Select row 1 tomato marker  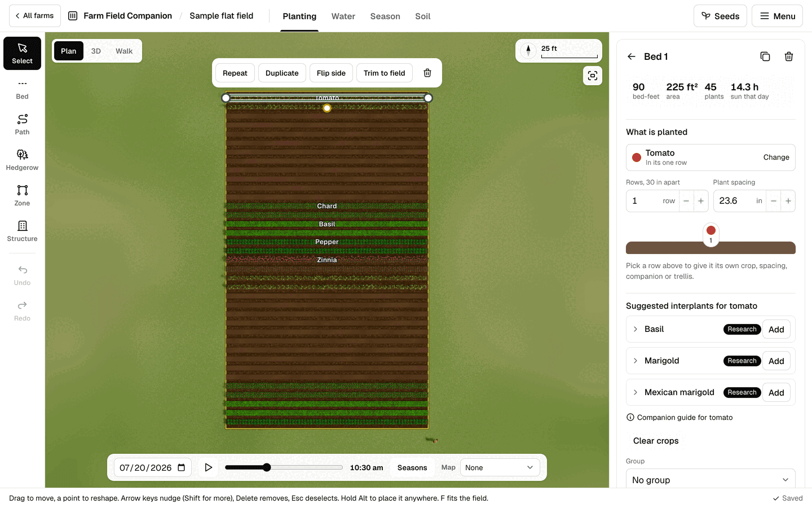tap(711, 234)
